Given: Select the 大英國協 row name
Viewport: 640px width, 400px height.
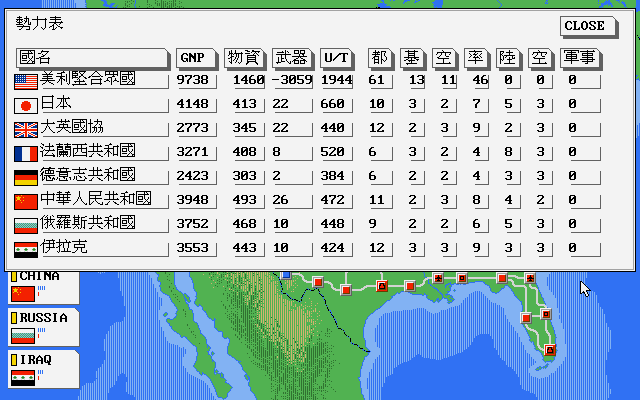Looking at the screenshot, I should click(72, 127).
